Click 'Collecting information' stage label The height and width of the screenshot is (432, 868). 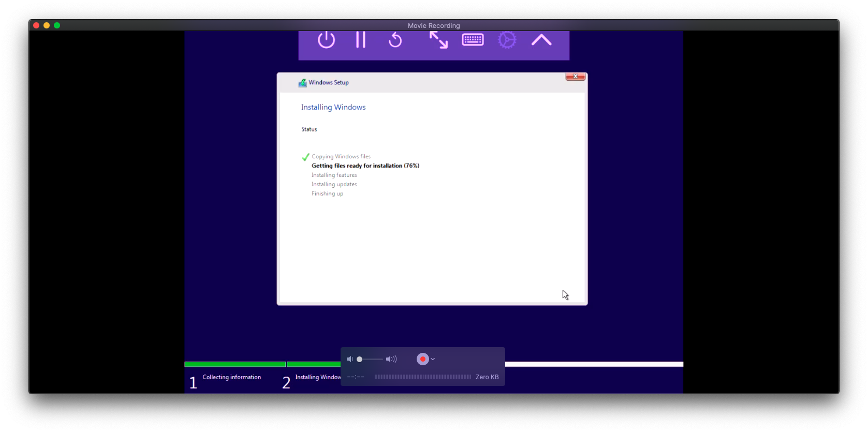pos(231,377)
